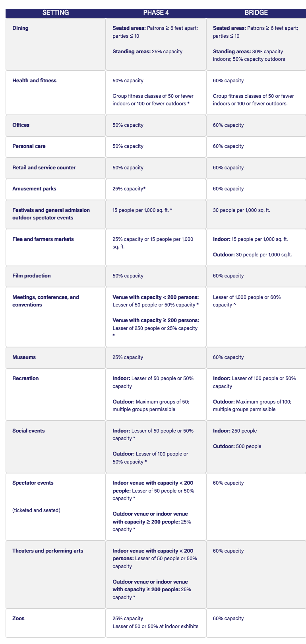Click the Health and fitness row label
This screenshot has width=306, height=644.
(x=34, y=81)
